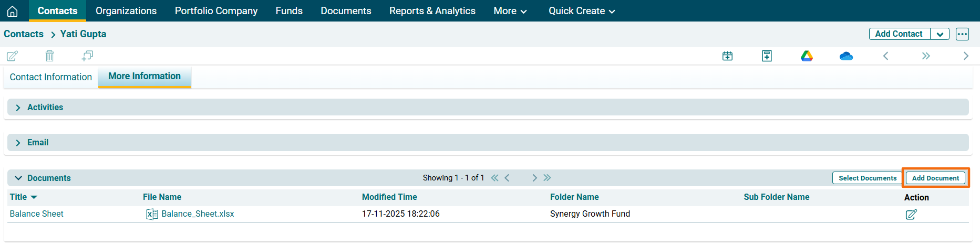Open the Quick Create menu

click(581, 11)
